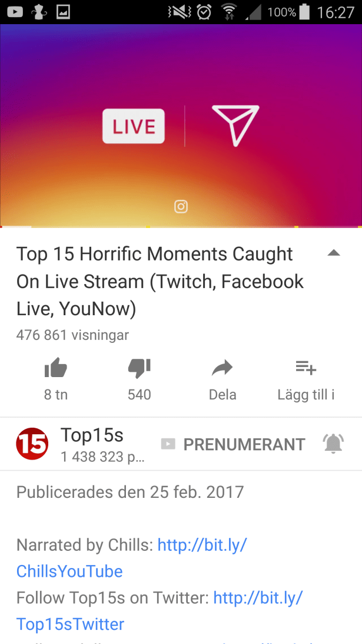The height and width of the screenshot is (644, 362).
Task: Tap the LIVE badge in the video
Action: tap(134, 126)
